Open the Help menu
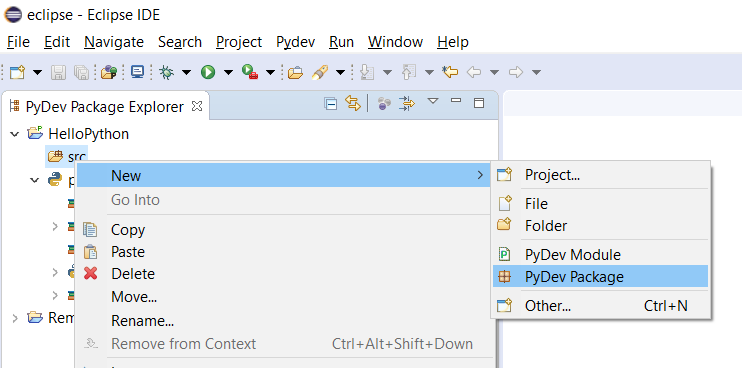Viewport: 742px width, 368px height. [453, 42]
